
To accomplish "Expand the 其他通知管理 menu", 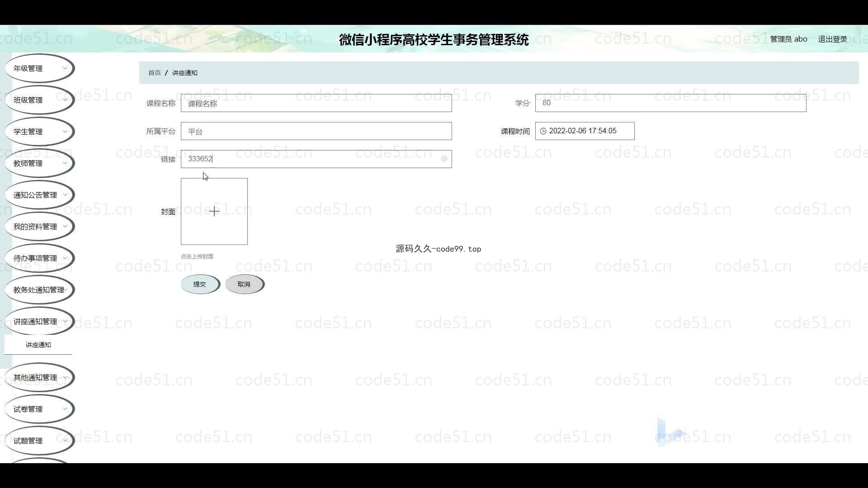I will pos(39,377).
